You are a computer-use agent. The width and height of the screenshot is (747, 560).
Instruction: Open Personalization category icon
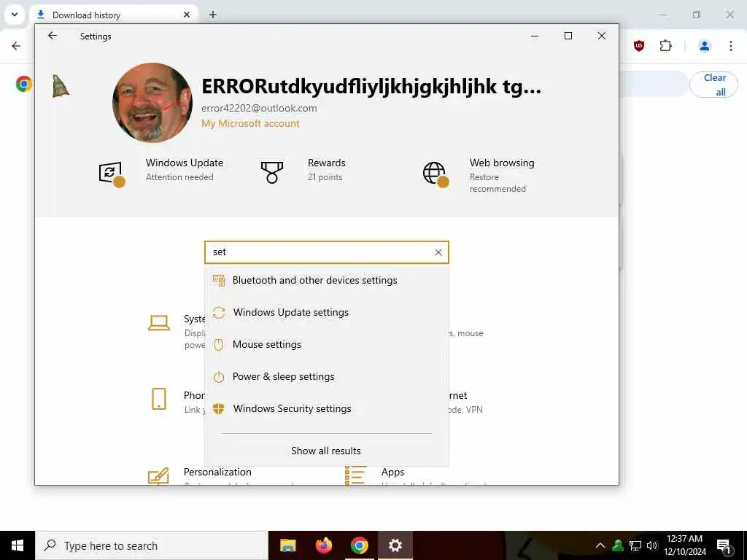[158, 475]
